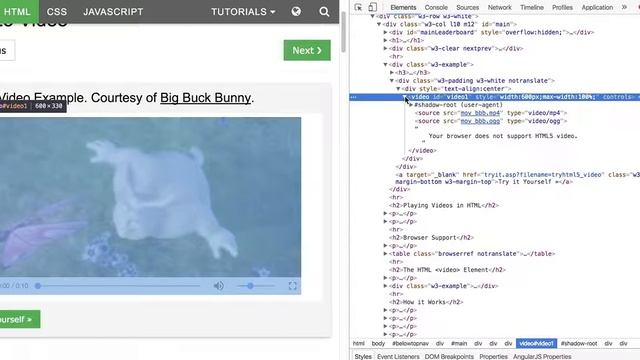
Task: Select body in the breadcrumb bar
Action: 378,344
